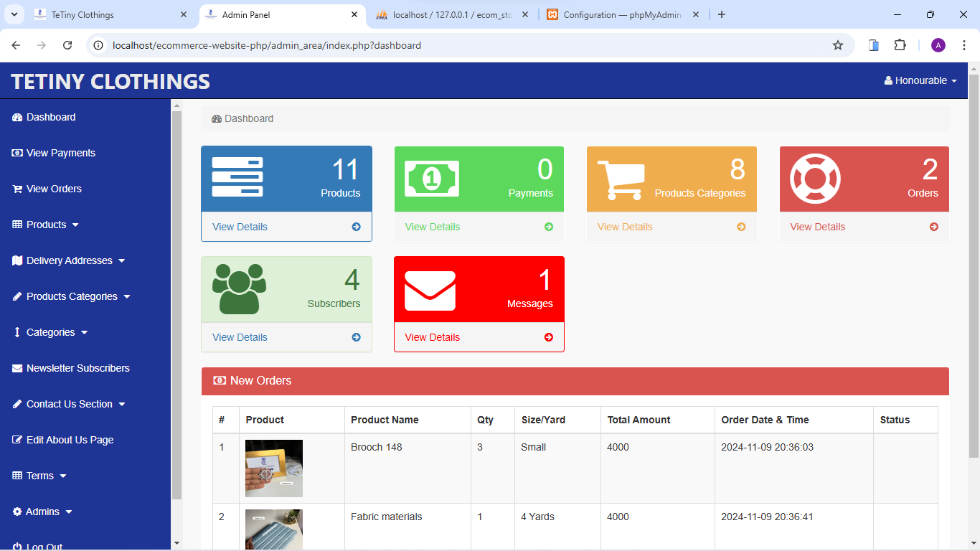
Task: Open the Honourable user dropdown
Action: [920, 80]
